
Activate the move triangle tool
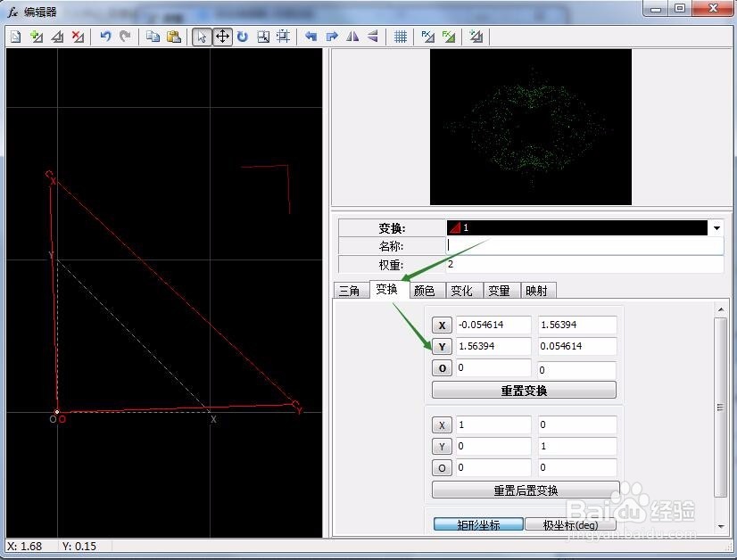click(222, 37)
